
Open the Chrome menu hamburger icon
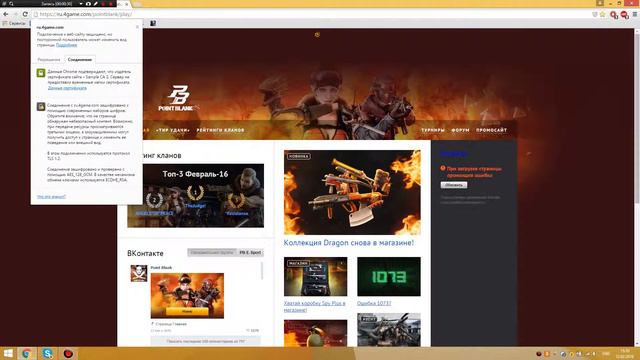click(x=635, y=14)
